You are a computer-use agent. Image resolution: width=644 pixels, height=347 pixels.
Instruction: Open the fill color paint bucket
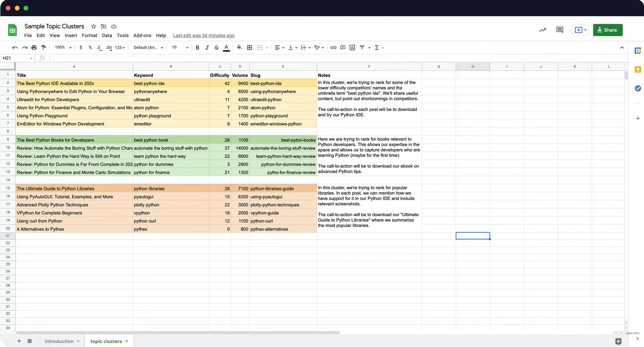(x=239, y=48)
